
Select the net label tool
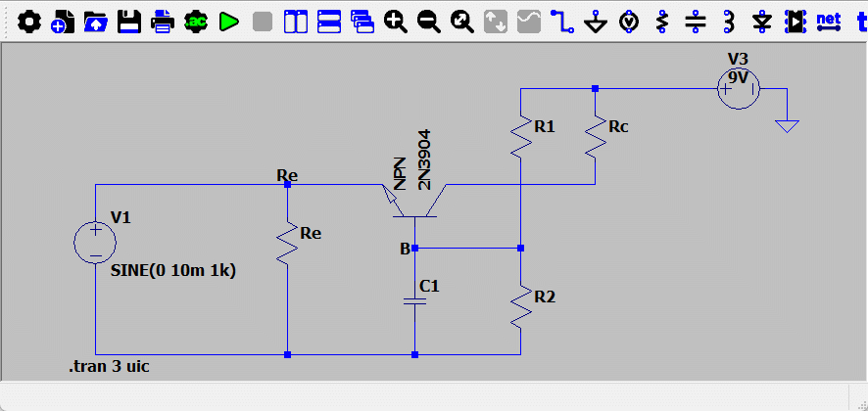(x=829, y=21)
